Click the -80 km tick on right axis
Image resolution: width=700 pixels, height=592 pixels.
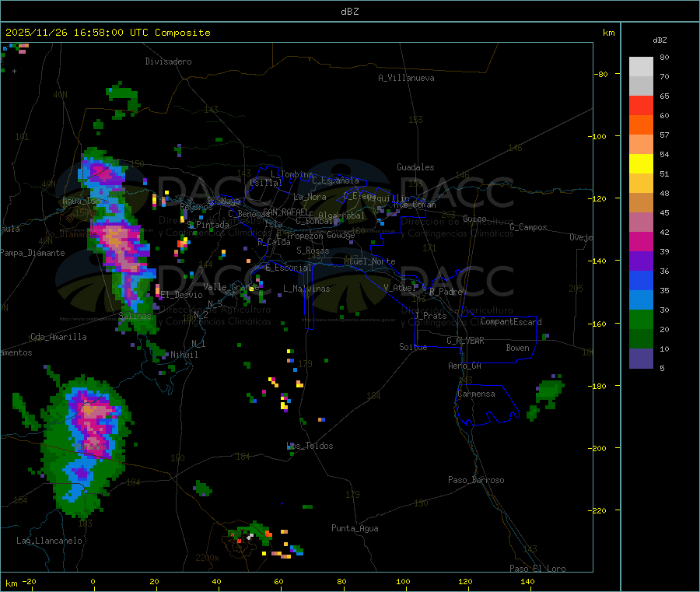pos(600,74)
